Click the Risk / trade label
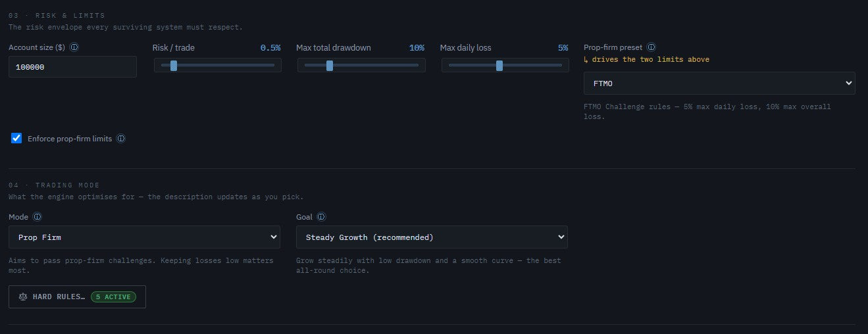This screenshot has width=868, height=334. click(174, 48)
